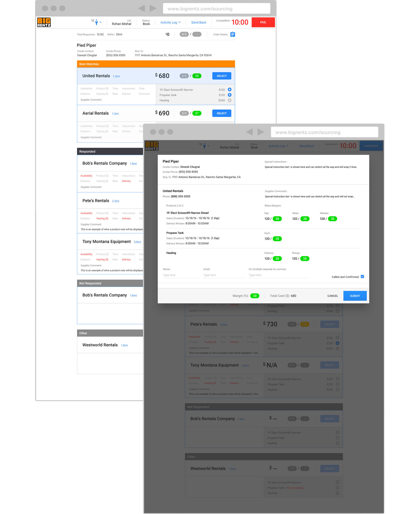Click the Margin (%) green 38 badge in dialog footer

(255, 296)
